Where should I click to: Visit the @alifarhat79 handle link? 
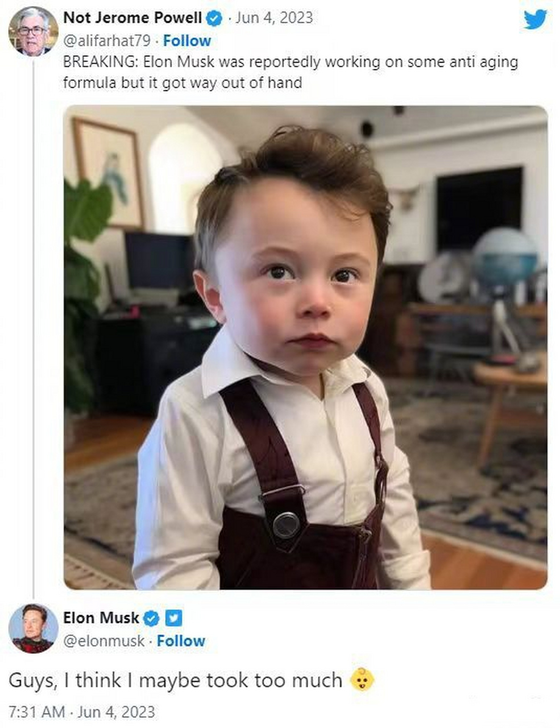point(106,41)
